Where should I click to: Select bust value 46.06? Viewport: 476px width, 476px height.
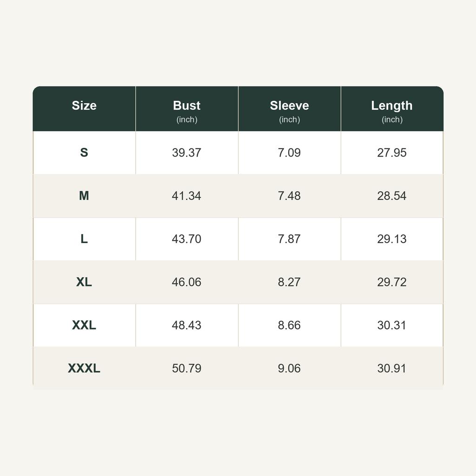(187, 282)
